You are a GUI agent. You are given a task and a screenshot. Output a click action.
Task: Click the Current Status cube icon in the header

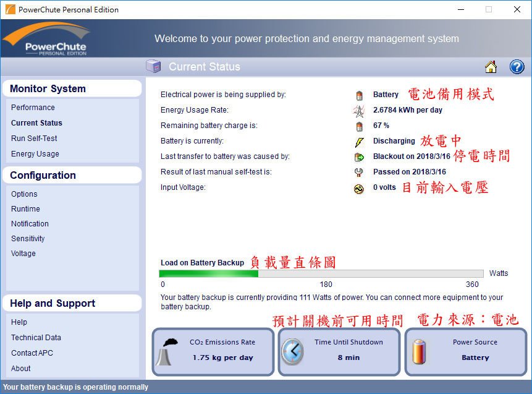point(153,66)
